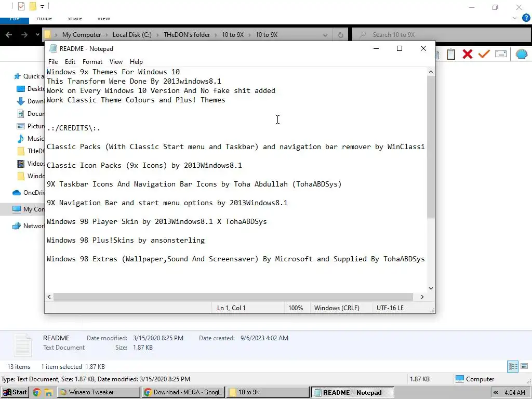Select Music in the navigation pane
This screenshot has width=532, height=399.
(x=31, y=138)
